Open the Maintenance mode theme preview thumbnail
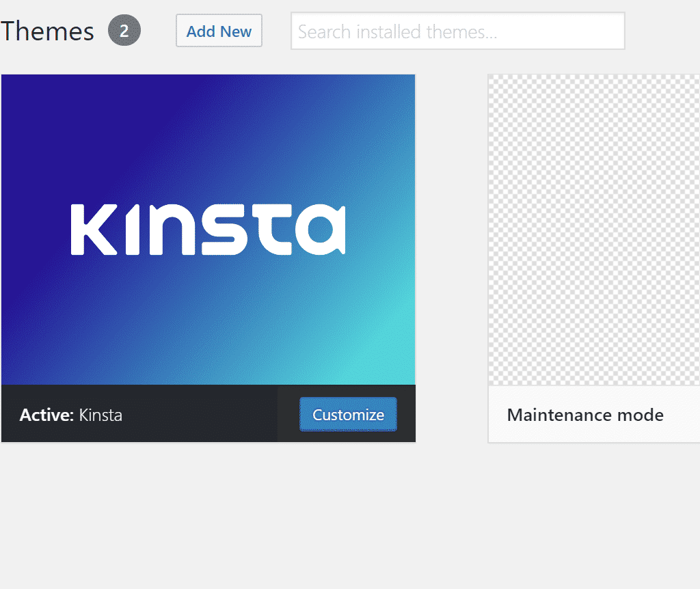 594,230
